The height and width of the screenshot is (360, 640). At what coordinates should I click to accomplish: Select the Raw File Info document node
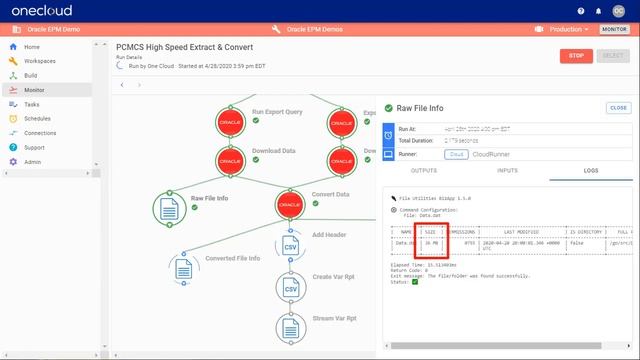[169, 209]
